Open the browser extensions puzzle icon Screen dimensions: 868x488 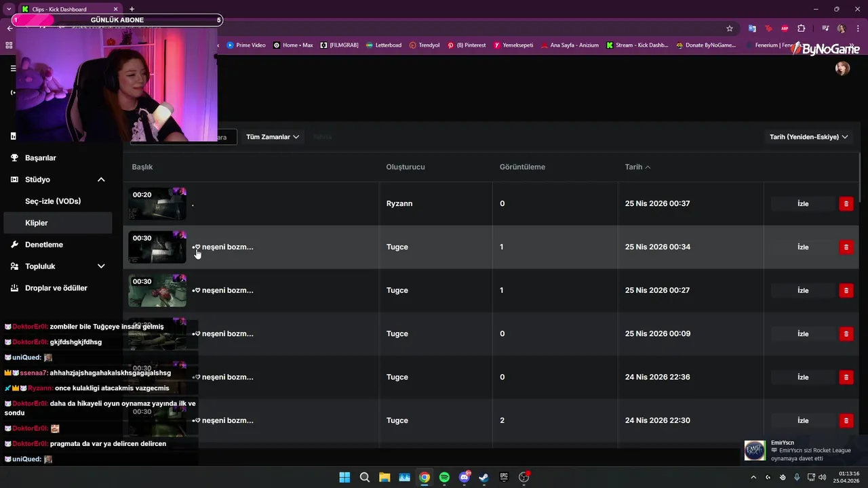pos(802,28)
